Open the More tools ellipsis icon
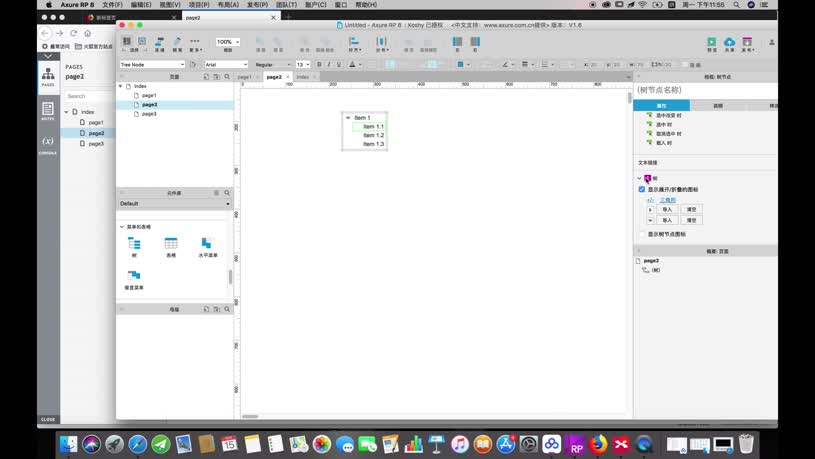This screenshot has height=459, width=815. click(195, 41)
